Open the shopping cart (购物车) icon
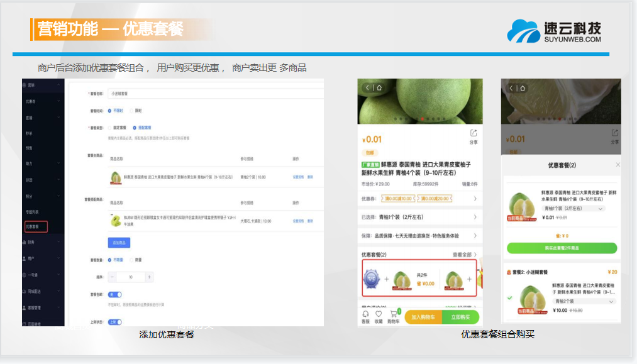637x364 pixels. (x=394, y=316)
